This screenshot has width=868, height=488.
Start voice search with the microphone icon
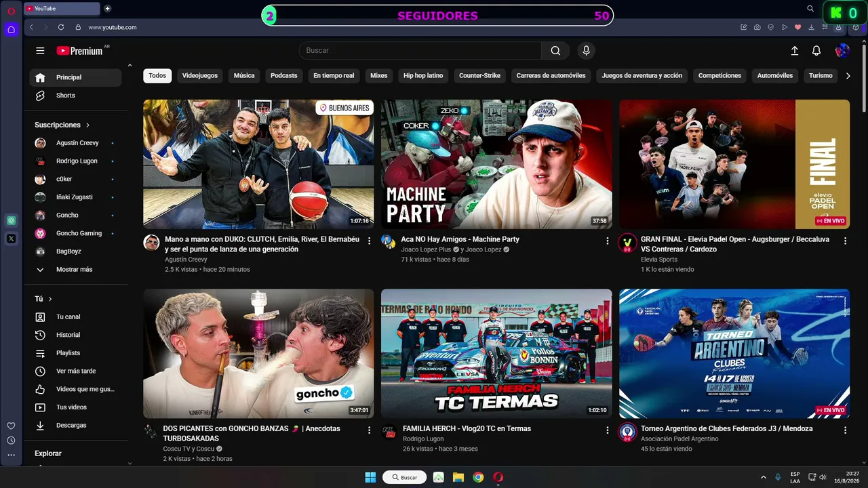(x=586, y=51)
